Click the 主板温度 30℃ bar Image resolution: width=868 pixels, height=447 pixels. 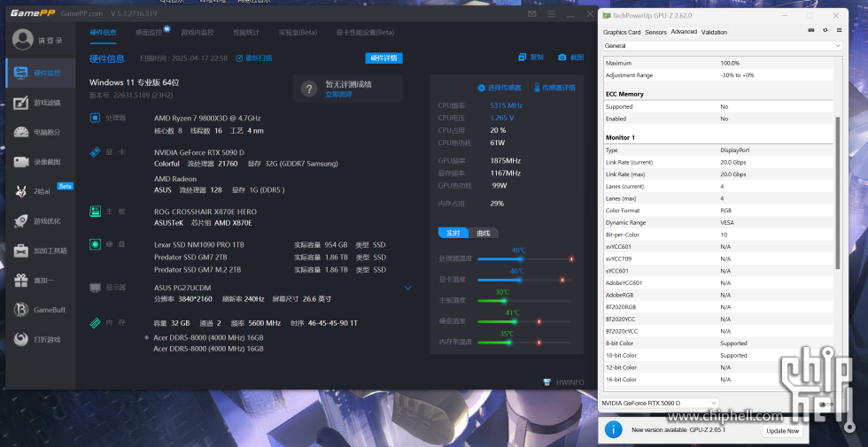point(524,301)
